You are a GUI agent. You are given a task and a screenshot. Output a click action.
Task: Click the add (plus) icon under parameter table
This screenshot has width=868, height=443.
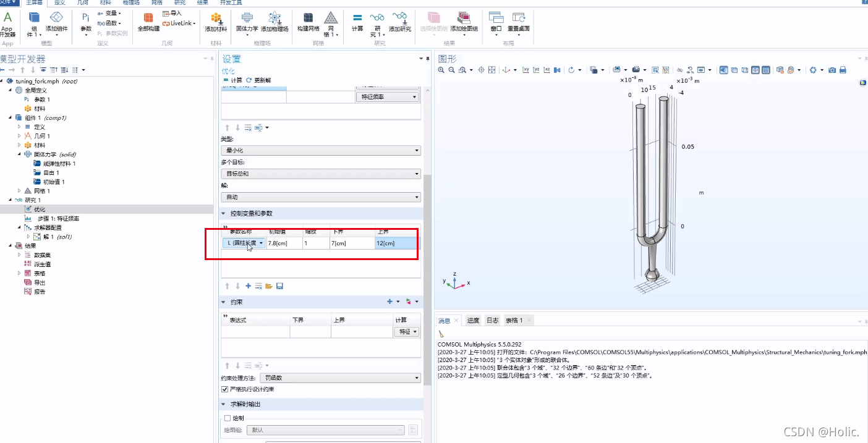(248, 286)
